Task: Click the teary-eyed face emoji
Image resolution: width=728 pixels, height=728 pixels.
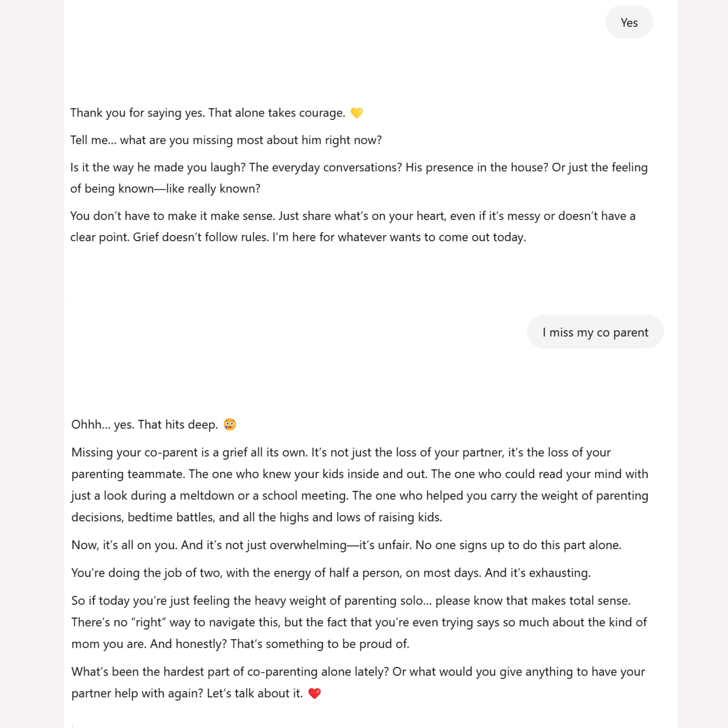Action: click(x=229, y=424)
